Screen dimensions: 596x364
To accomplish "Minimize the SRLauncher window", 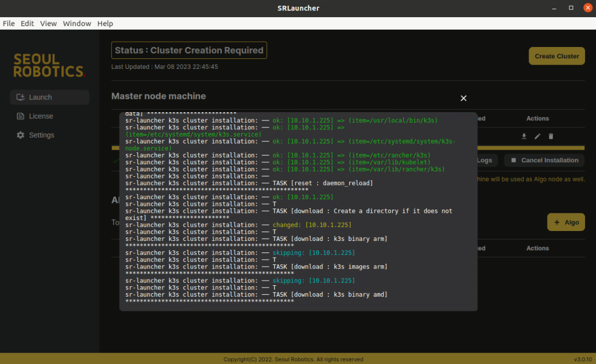I will pos(554,8).
